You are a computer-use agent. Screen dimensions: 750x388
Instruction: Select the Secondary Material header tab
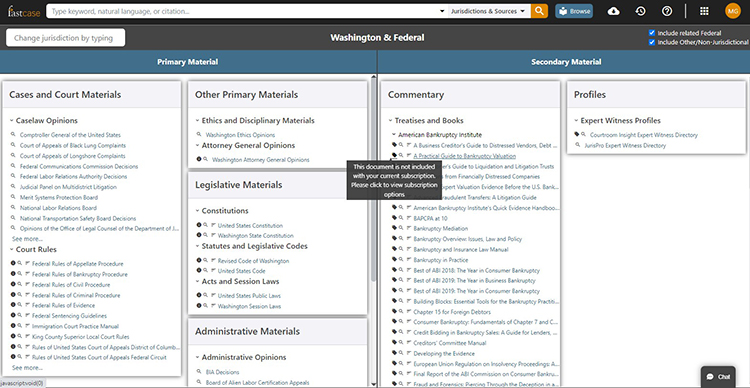[x=566, y=62]
